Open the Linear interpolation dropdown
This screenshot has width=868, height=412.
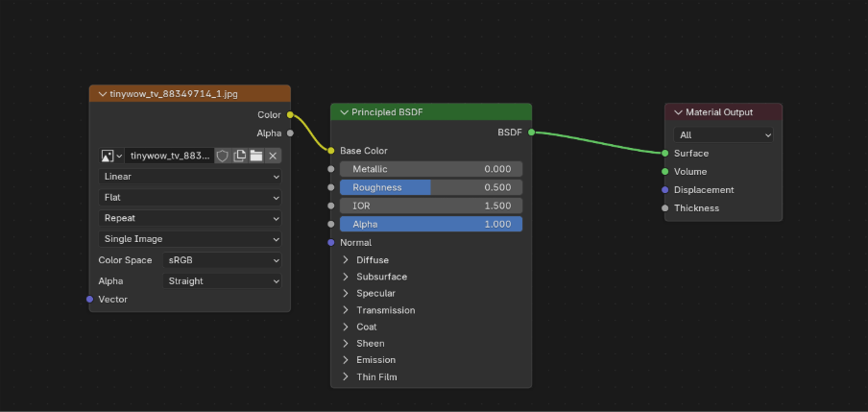point(190,177)
